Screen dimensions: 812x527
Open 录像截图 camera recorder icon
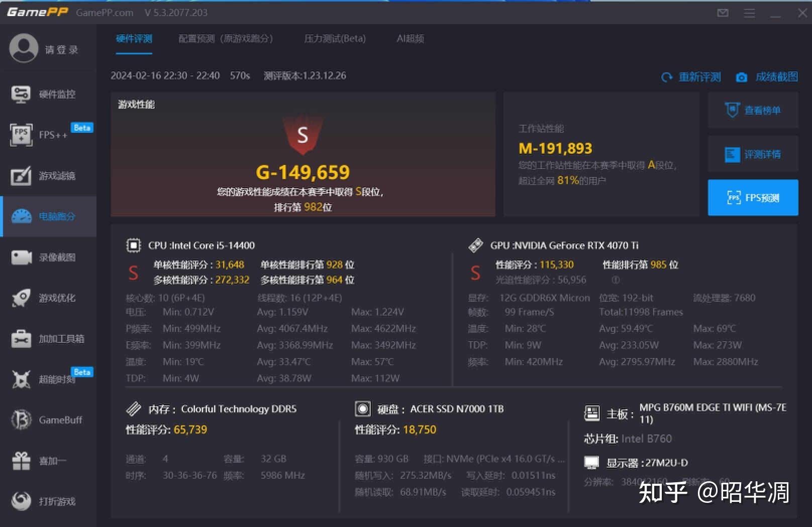coord(21,257)
